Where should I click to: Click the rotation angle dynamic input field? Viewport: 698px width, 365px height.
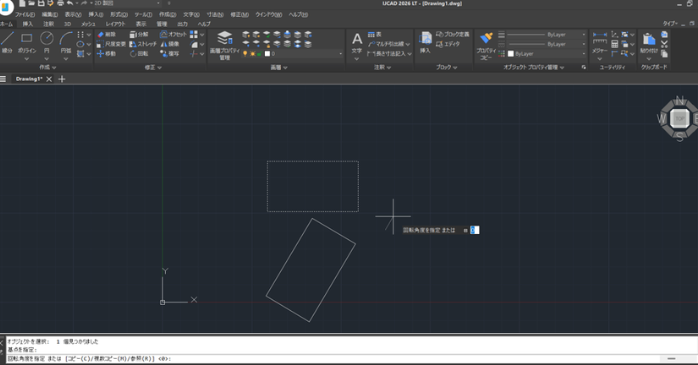[x=475, y=230]
